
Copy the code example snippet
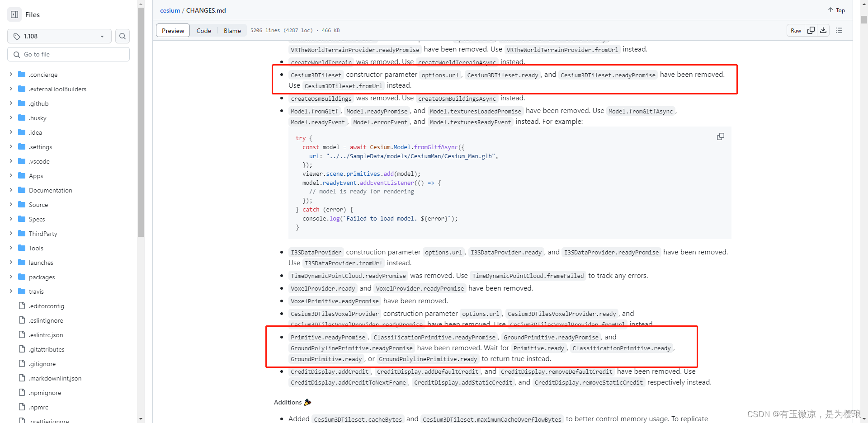721,136
